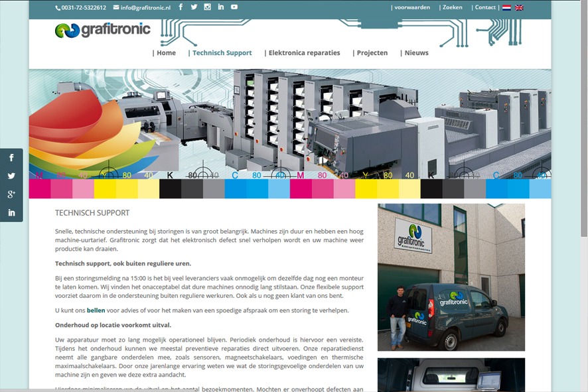Open Facebook icon in top header bar
Viewport: 588px width, 392px height.
[181, 7]
